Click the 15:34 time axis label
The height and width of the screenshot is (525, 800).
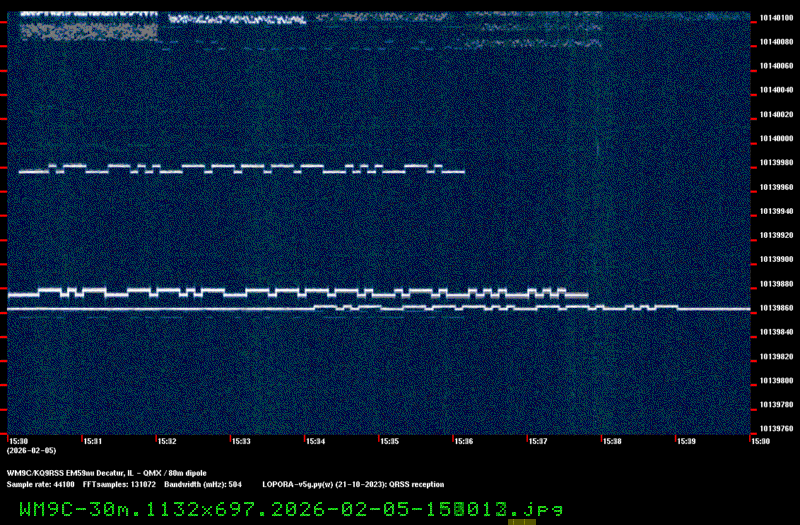(316, 441)
